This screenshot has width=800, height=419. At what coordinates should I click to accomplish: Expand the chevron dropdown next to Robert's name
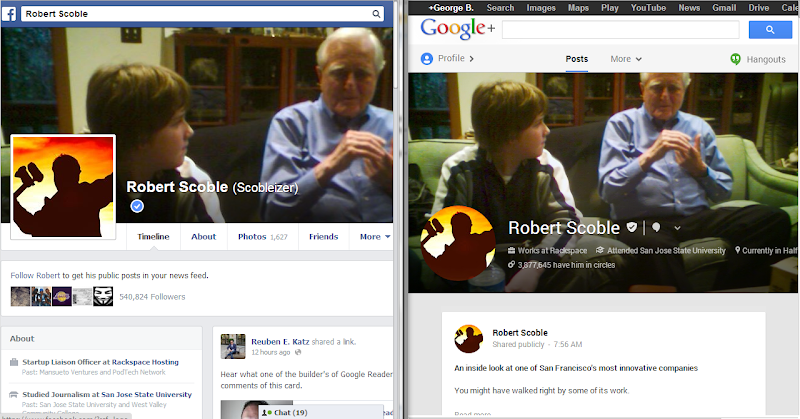677,228
